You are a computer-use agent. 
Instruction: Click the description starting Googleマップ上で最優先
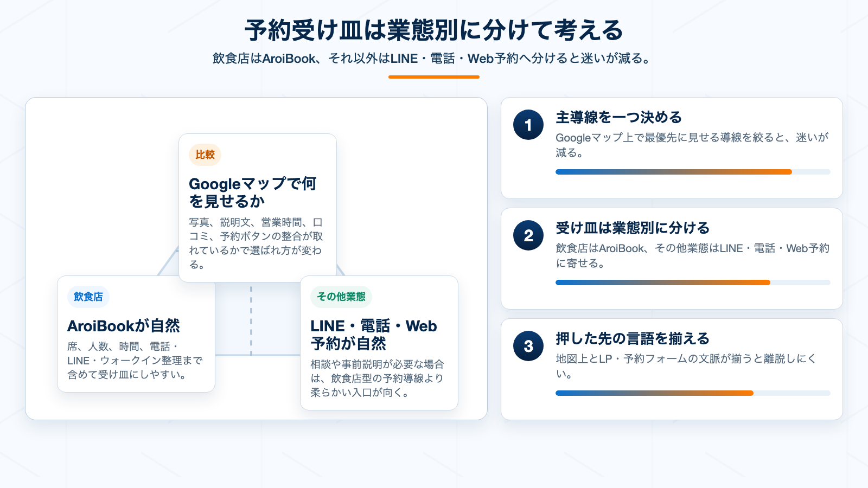pyautogui.click(x=692, y=145)
